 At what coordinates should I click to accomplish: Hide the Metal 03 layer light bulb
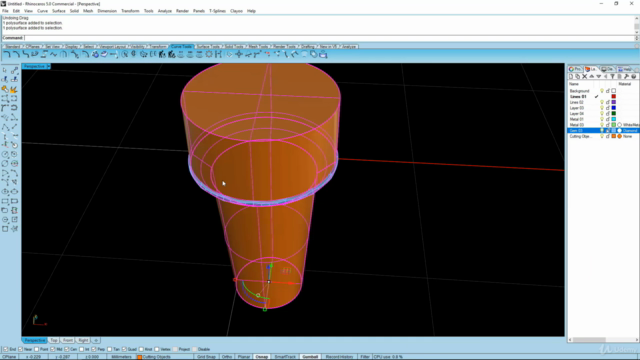tap(602, 125)
